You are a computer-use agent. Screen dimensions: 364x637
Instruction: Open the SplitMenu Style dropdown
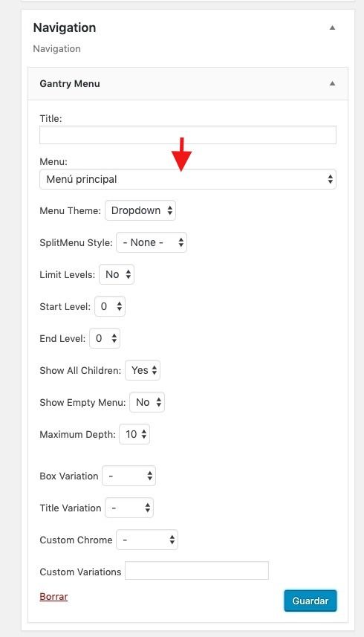click(x=152, y=242)
